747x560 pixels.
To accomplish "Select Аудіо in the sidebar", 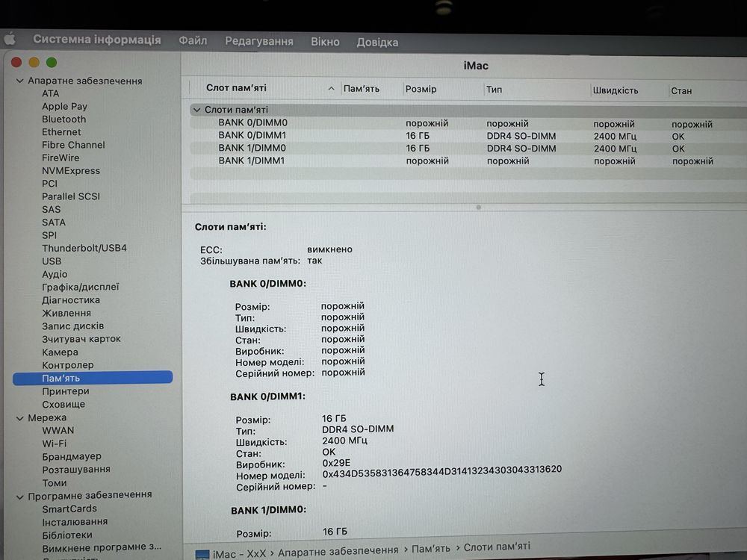I will (x=55, y=274).
